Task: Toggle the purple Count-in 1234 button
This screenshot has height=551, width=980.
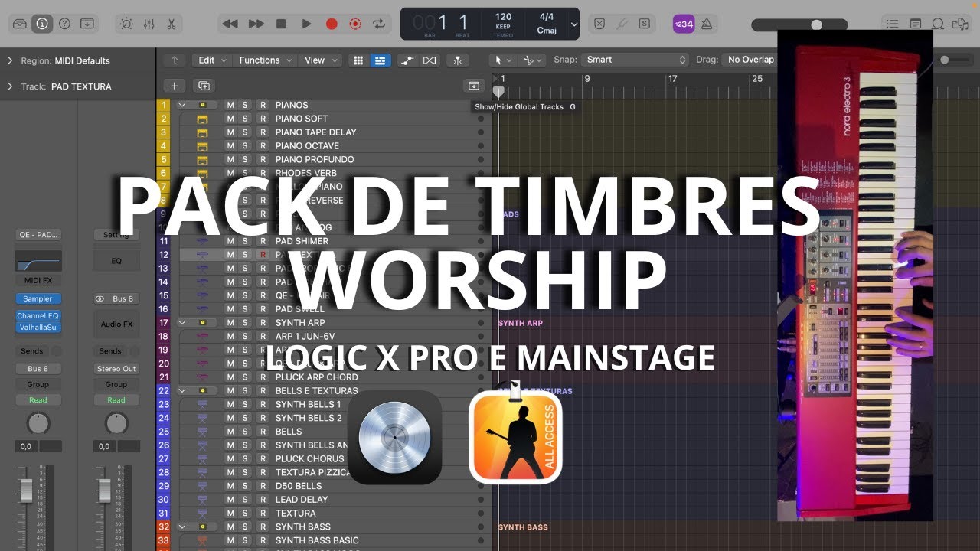Action: point(684,24)
